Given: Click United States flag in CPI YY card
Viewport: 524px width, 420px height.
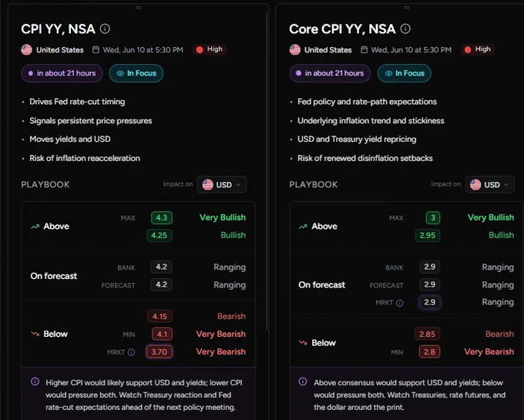Looking at the screenshot, I should pyautogui.click(x=26, y=50).
